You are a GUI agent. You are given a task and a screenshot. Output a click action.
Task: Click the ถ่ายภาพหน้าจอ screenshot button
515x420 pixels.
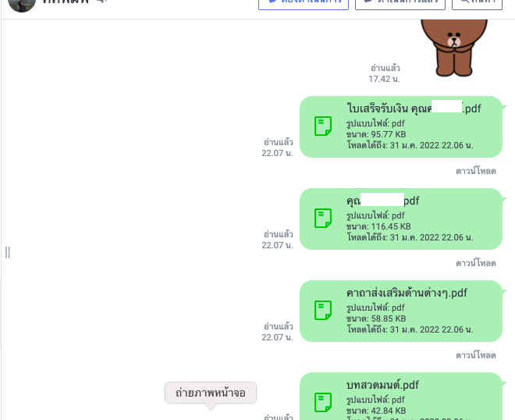pos(211,393)
